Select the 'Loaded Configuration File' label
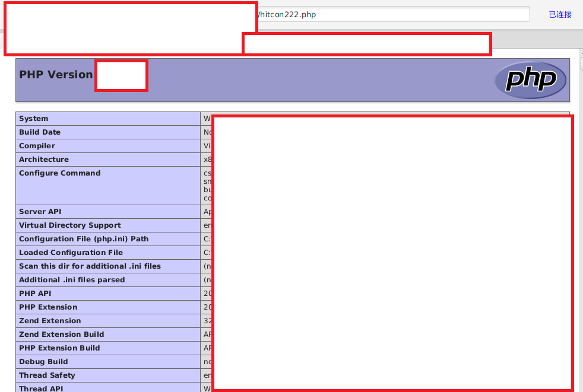Screen dimensions: 583x392 tap(71, 253)
